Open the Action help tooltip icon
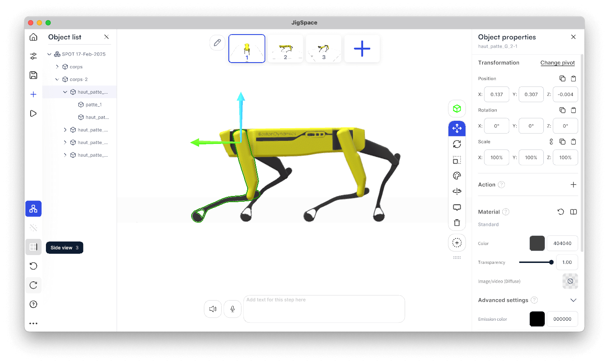Image resolution: width=609 pixels, height=364 pixels. [501, 185]
